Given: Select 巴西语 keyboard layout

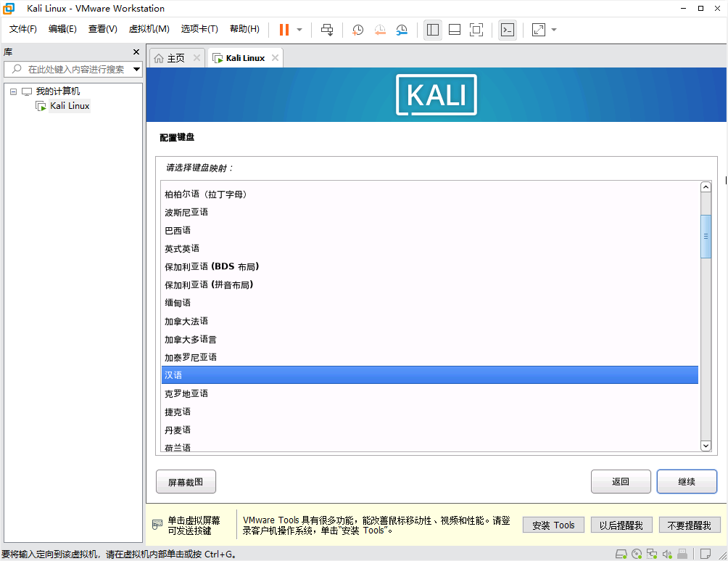Looking at the screenshot, I should pyautogui.click(x=430, y=230).
